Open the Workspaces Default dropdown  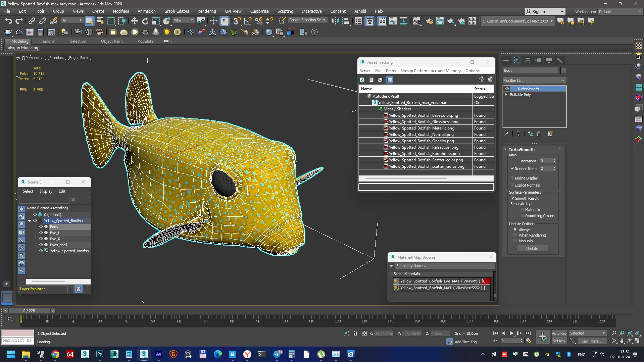[620, 12]
